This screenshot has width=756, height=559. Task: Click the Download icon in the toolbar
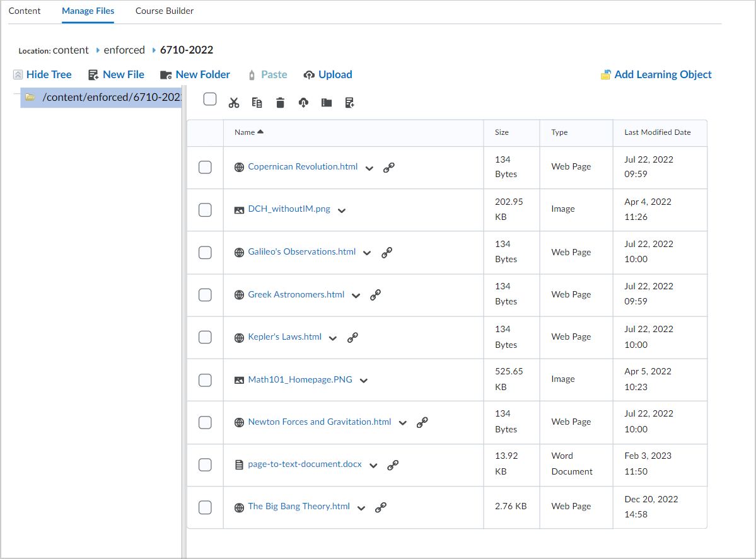(x=303, y=102)
